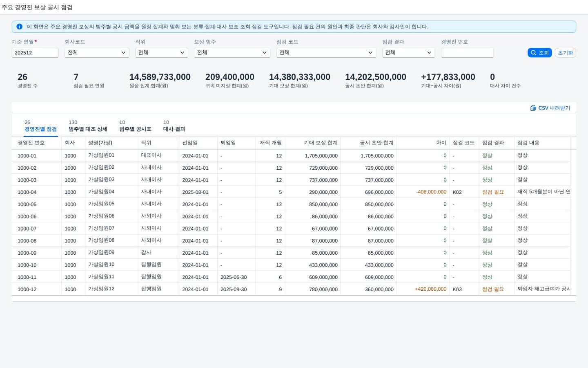Image resolution: width=588 pixels, height=368 pixels.
Task: Expand the 점검 코드 dropdown
Action: pos(326,53)
